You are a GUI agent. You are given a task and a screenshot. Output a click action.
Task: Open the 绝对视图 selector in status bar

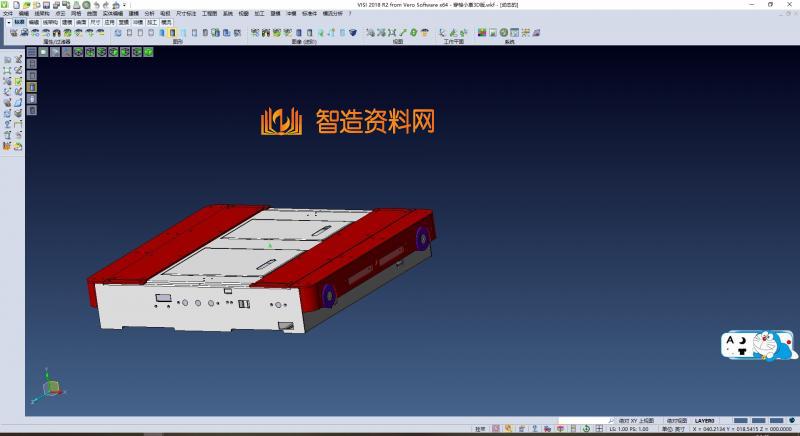[677, 421]
